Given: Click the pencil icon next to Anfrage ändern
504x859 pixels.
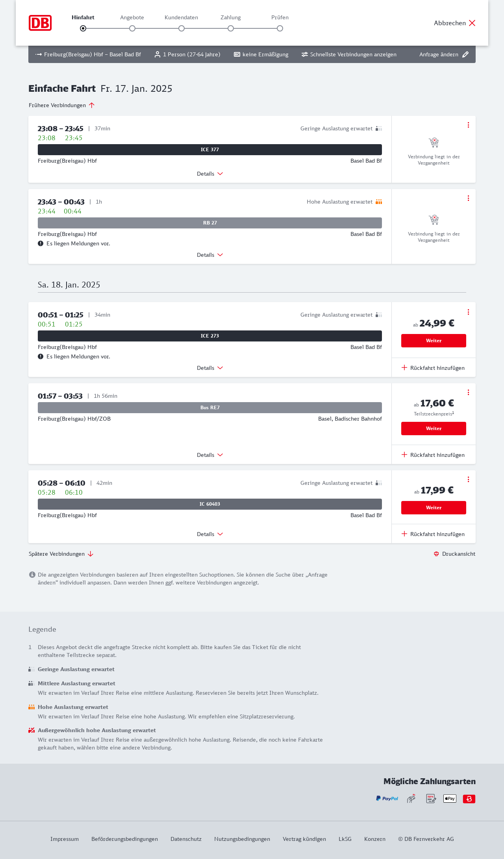Looking at the screenshot, I should (x=465, y=54).
